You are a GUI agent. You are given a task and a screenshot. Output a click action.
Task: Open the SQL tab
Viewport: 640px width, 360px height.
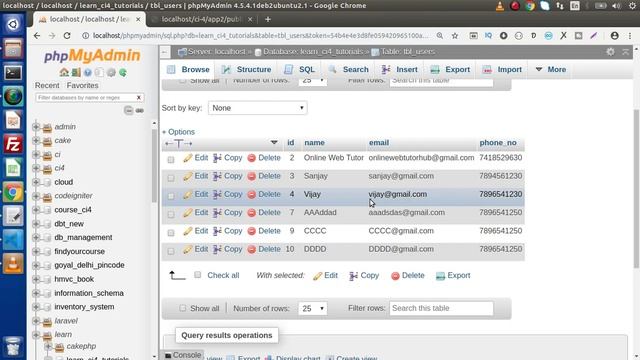[x=299, y=69]
